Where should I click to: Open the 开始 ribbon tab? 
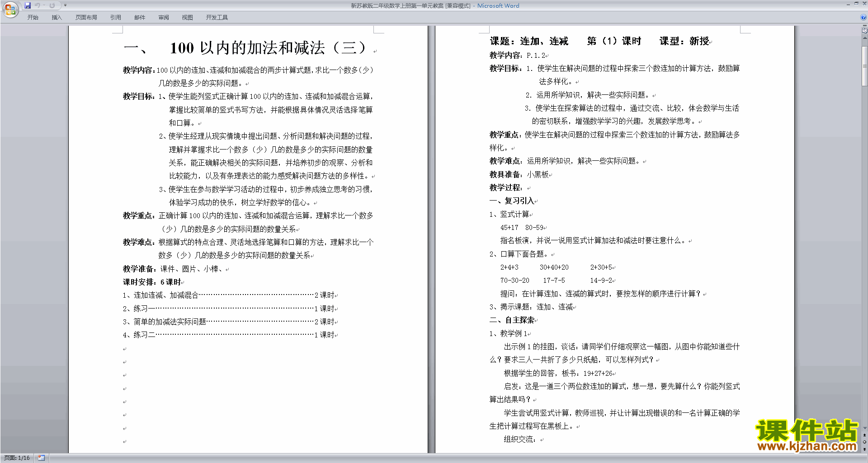click(33, 18)
